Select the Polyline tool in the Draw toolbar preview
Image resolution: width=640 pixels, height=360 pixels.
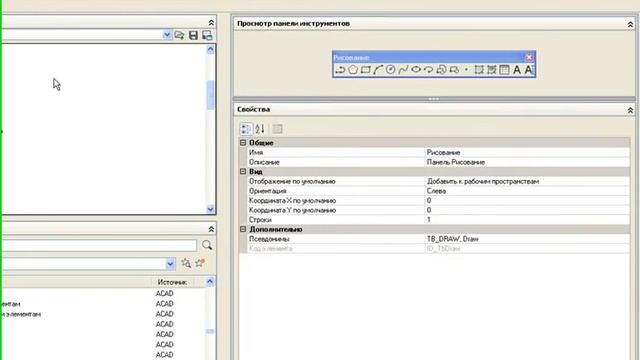[x=340, y=70]
